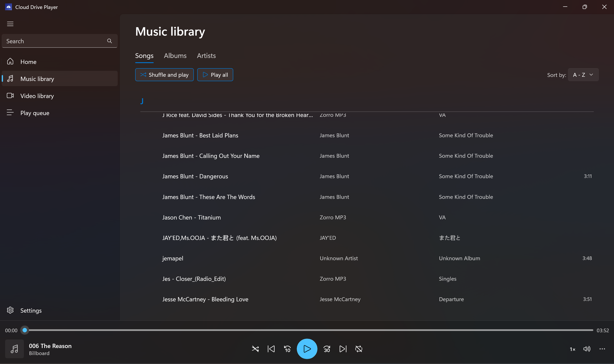Select the song Jason Chen - Titanium

click(x=191, y=217)
